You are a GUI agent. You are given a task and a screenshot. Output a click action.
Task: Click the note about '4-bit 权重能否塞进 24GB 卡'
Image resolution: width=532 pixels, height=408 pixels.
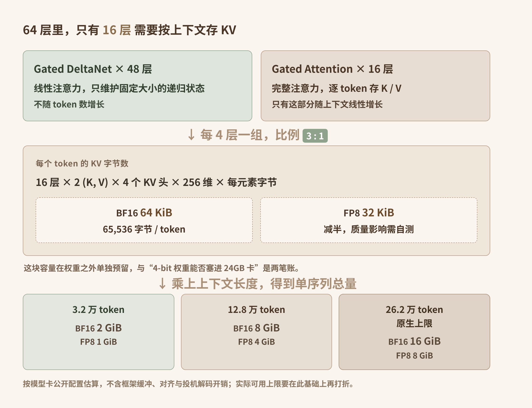point(162,268)
